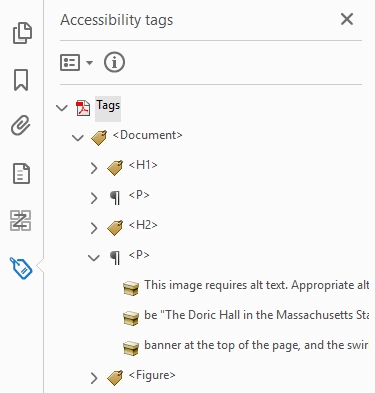Collapse the Document tag node
Screen dimensions: 375x393
point(78,138)
